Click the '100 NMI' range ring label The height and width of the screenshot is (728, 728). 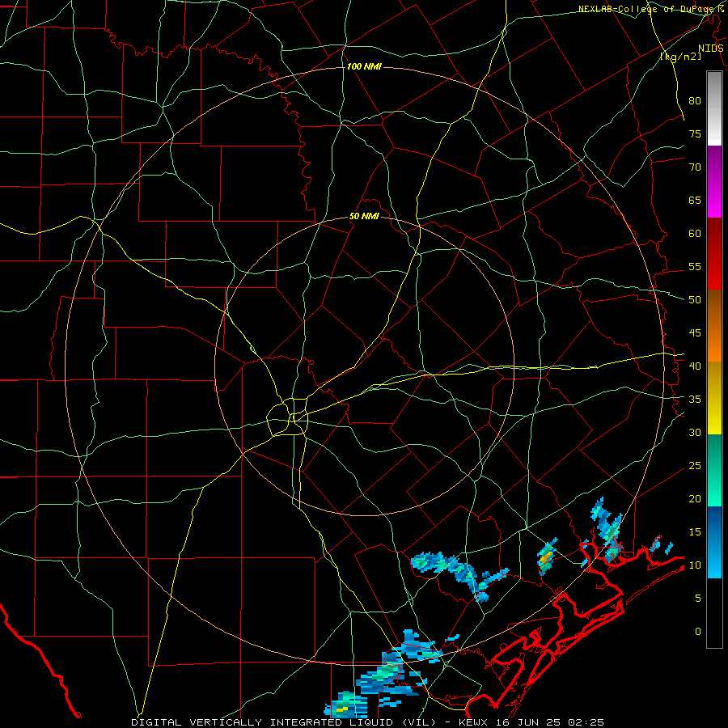(364, 67)
